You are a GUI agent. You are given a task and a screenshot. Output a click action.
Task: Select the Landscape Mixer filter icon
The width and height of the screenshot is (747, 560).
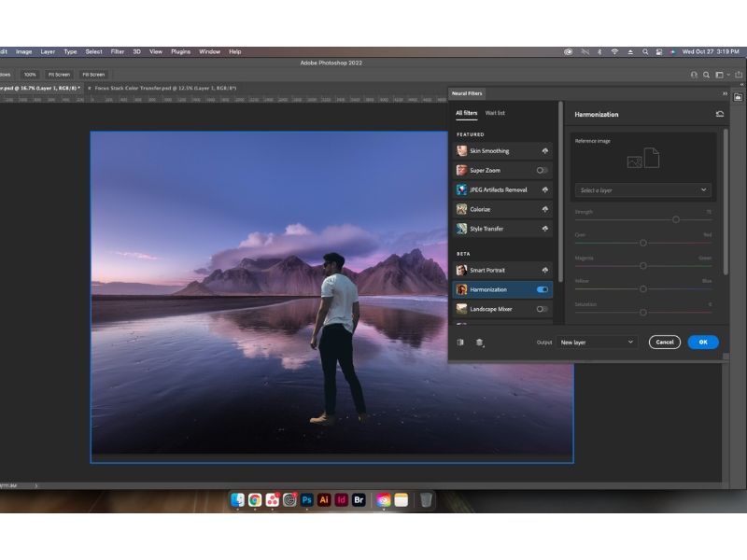point(460,309)
